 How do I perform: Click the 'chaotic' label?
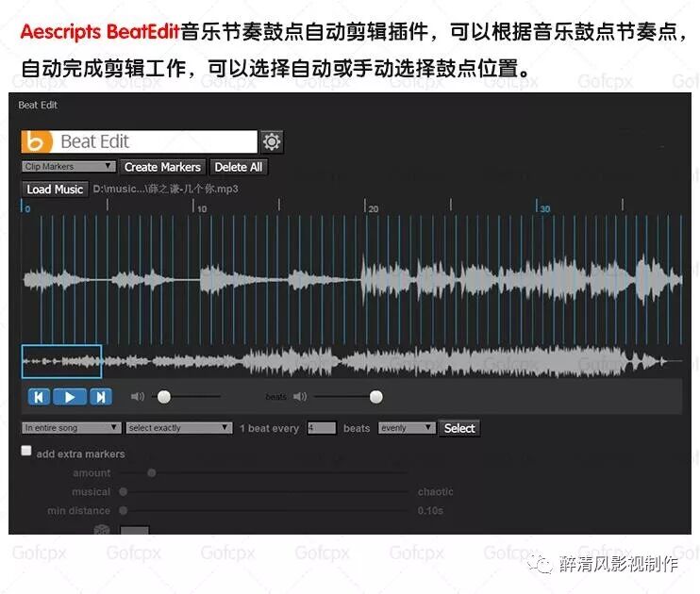[436, 492]
